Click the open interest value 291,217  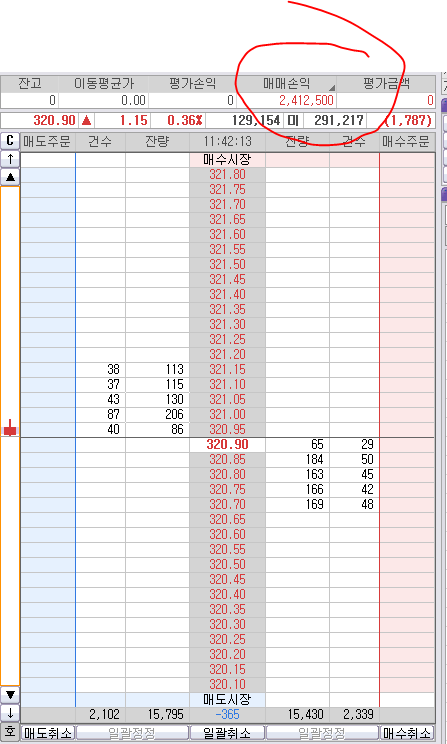coord(339,120)
